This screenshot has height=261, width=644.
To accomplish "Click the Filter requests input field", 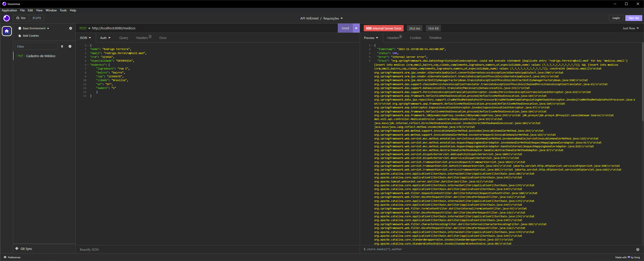I will (36, 46).
